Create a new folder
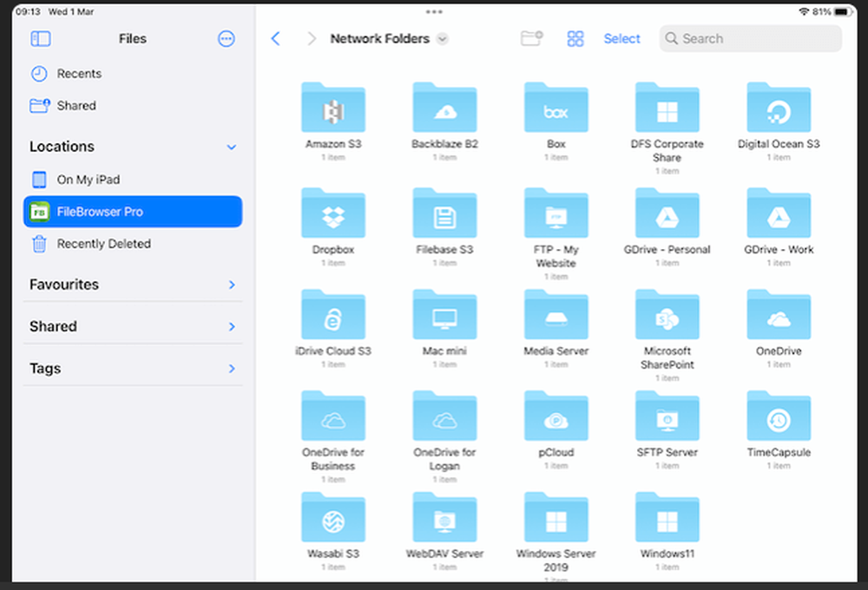The width and height of the screenshot is (868, 590). [532, 38]
